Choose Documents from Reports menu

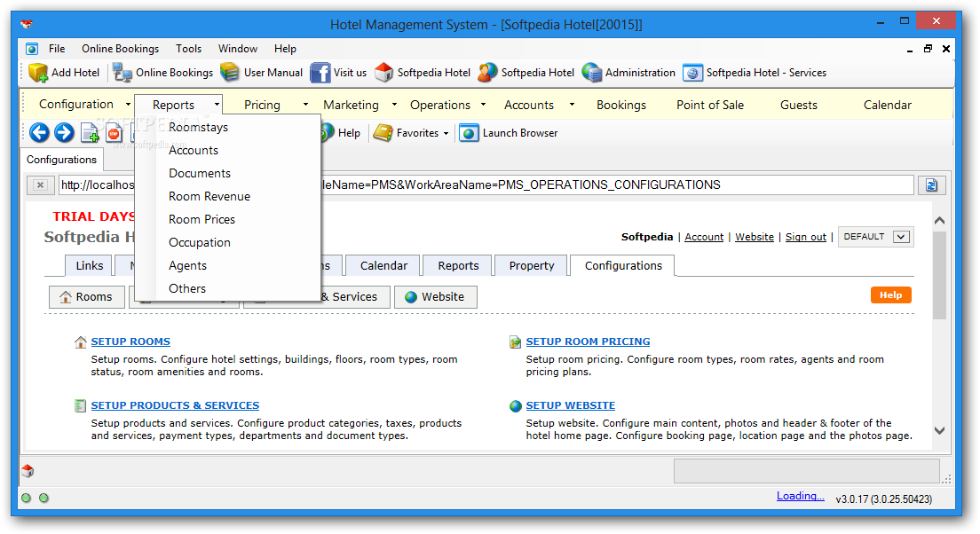(200, 173)
